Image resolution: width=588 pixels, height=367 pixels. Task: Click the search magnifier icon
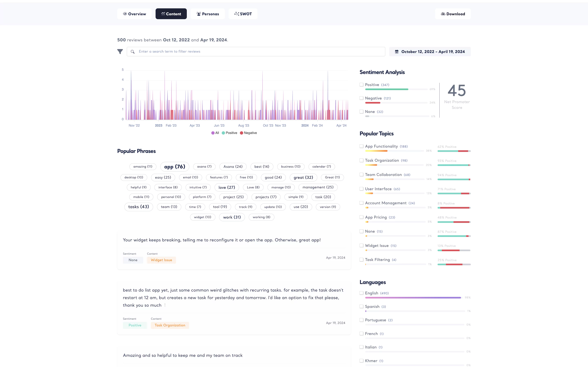[x=133, y=52]
